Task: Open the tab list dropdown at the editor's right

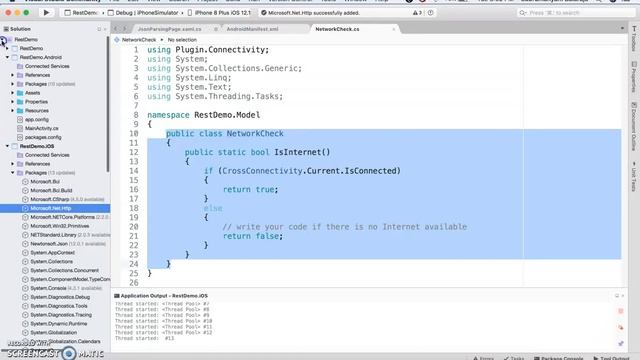Action: pos(622,29)
